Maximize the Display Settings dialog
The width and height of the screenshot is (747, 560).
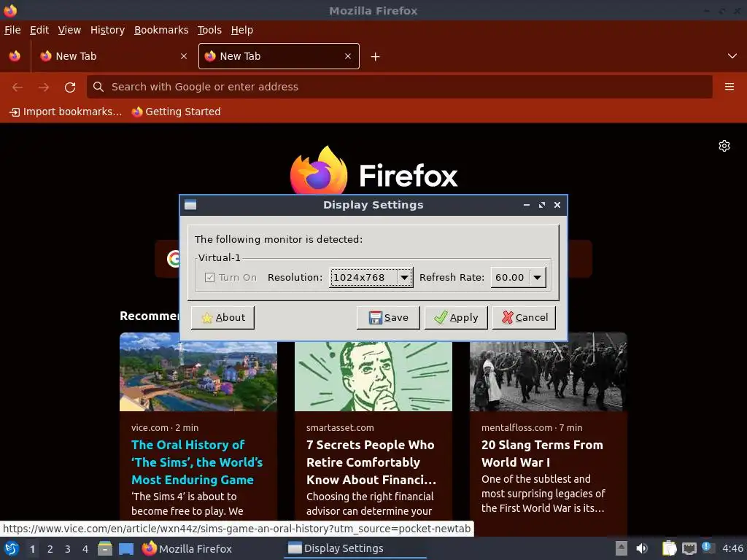[542, 205]
